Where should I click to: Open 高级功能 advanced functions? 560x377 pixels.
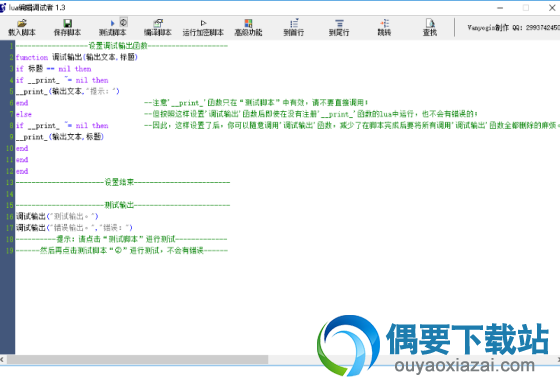point(248,27)
